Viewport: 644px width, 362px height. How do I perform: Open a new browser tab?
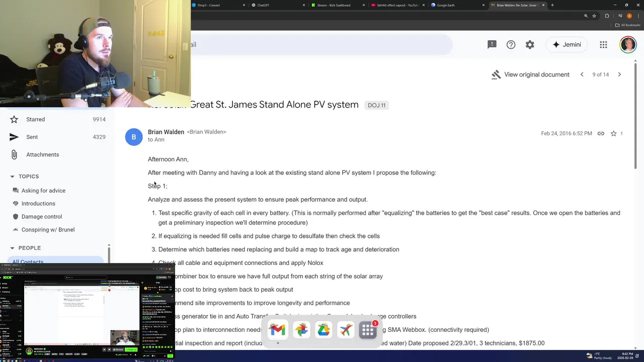pos(552,5)
